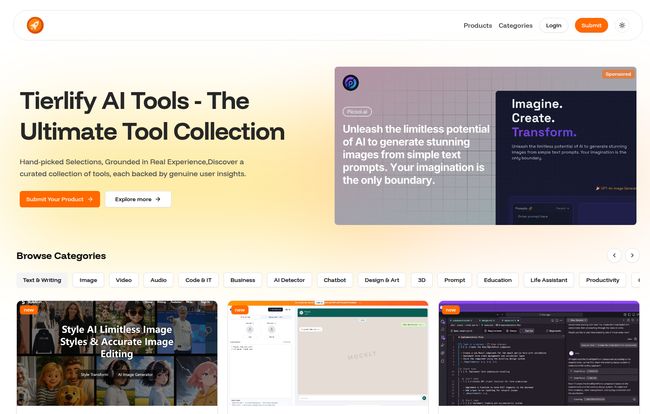Click Submit Your Product button
The image size is (650, 414).
pyautogui.click(x=60, y=199)
